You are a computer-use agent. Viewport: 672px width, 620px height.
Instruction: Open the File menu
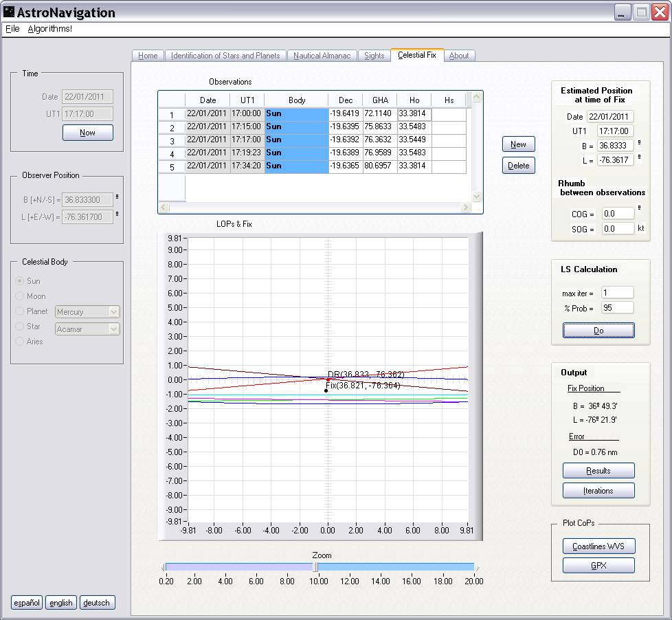(12, 29)
